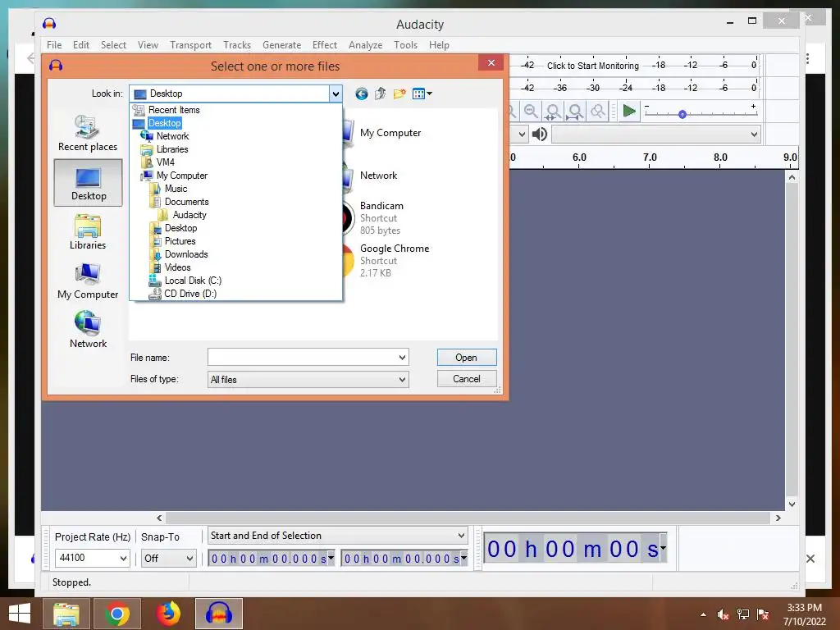Open the Tools menu
840x630 pixels.
405,45
